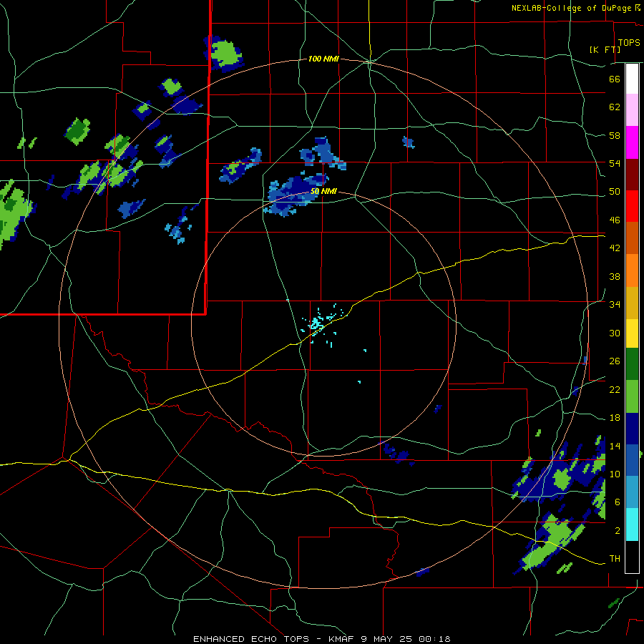The image size is (644, 644).
Task: Click the TH threshold label on the scale
Action: coord(615,559)
